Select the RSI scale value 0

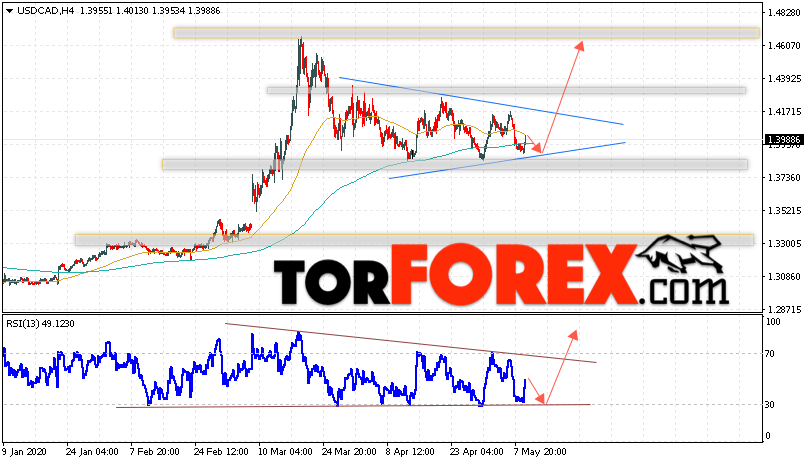pos(768,436)
